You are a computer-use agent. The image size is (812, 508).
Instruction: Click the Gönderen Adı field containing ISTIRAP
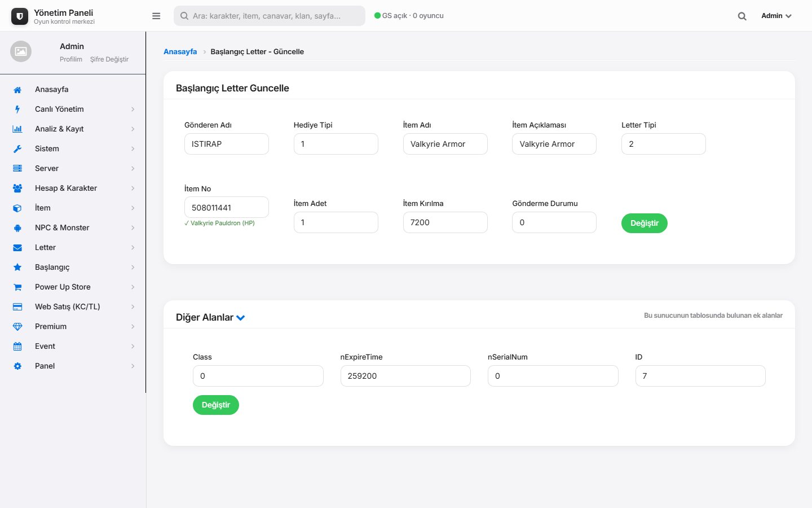pos(227,144)
